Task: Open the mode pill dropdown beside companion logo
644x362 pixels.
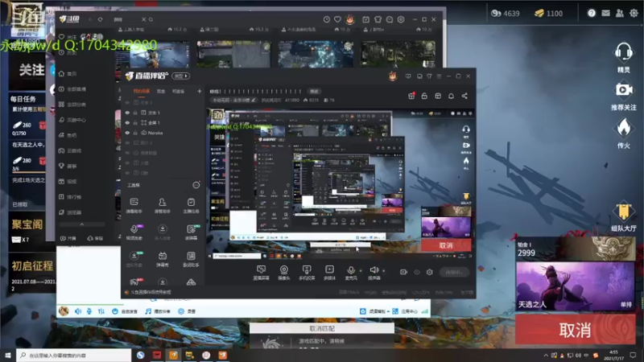Action: pyautogui.click(x=180, y=76)
